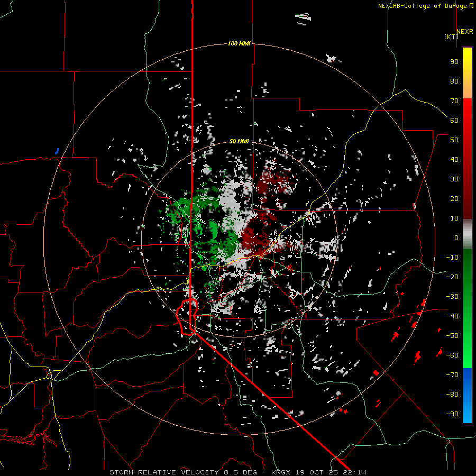Click the 60 value on the velocity scale
This screenshot has width=476, height=476.
click(454, 120)
